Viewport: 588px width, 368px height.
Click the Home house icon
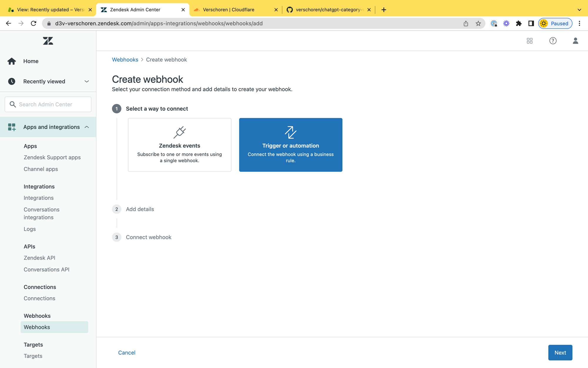(x=12, y=61)
